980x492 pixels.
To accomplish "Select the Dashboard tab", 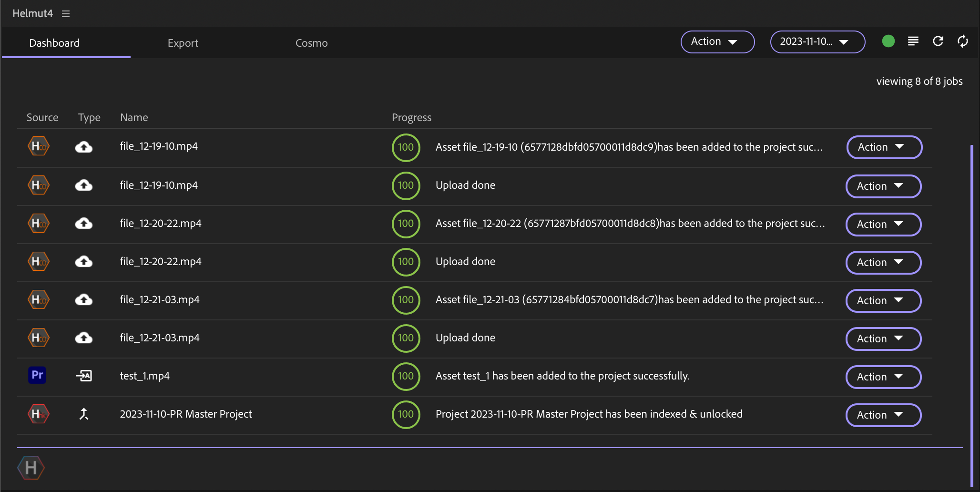I will point(54,43).
